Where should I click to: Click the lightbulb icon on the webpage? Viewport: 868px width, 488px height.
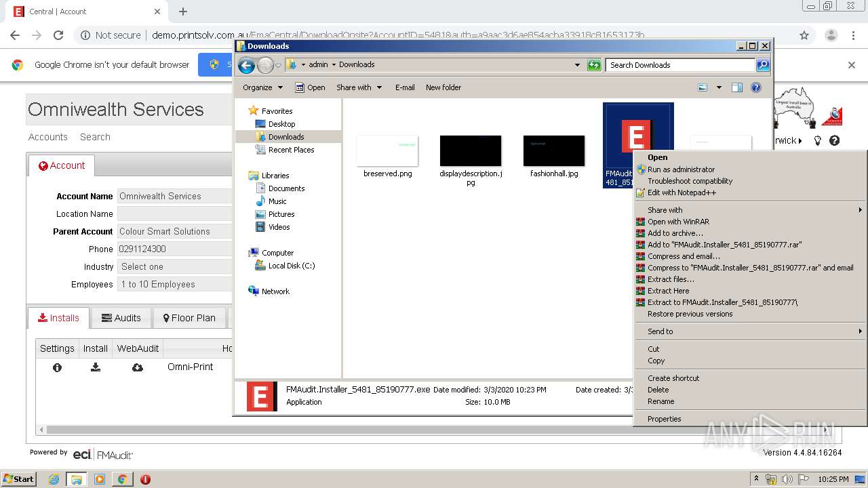click(x=818, y=140)
